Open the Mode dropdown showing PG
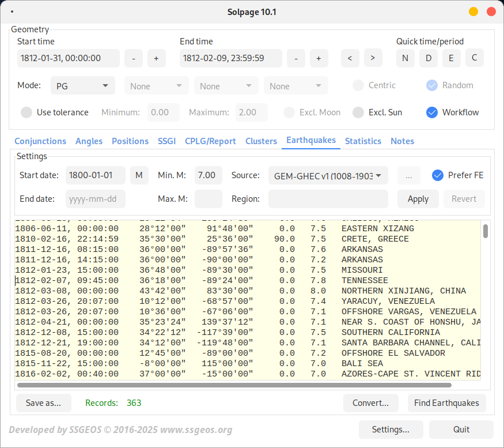Image resolution: width=504 pixels, height=448 pixels. click(x=82, y=85)
